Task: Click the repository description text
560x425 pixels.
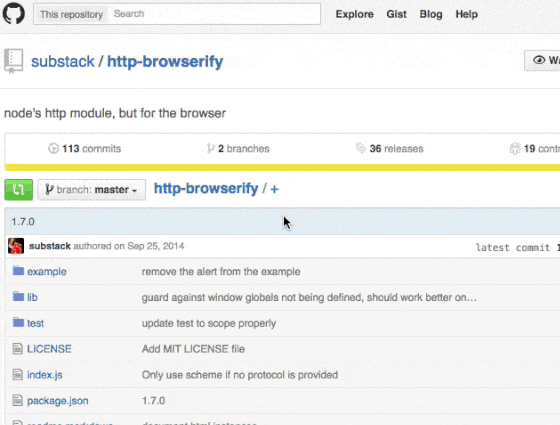Action: pyautogui.click(x=115, y=113)
